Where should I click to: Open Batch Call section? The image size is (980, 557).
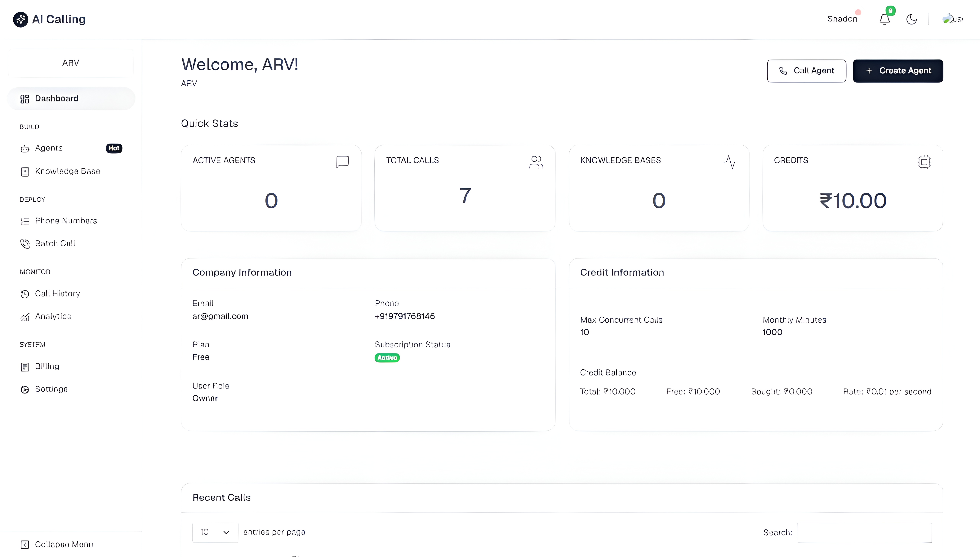(55, 243)
